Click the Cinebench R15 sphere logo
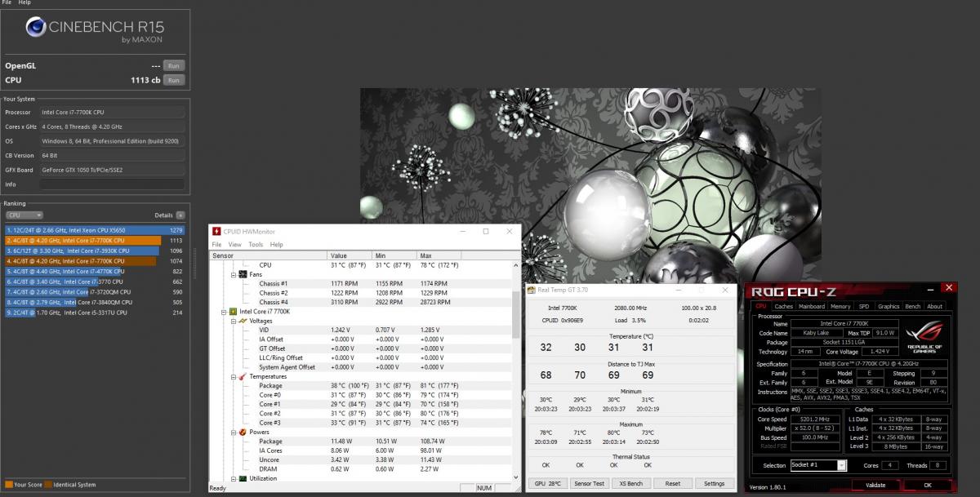The height and width of the screenshot is (497, 980). pos(35,29)
